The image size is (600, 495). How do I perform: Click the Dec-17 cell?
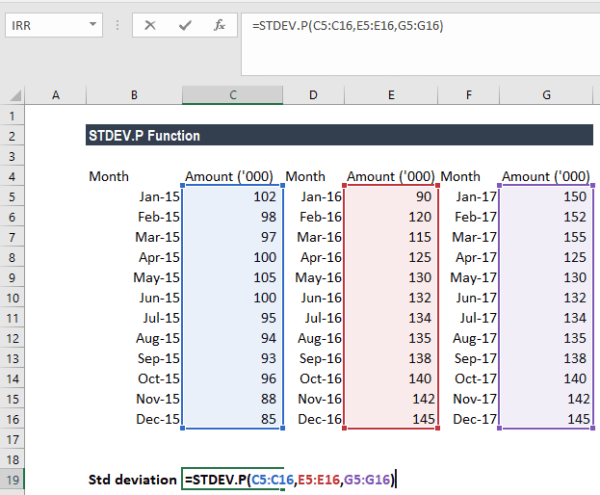pos(469,419)
